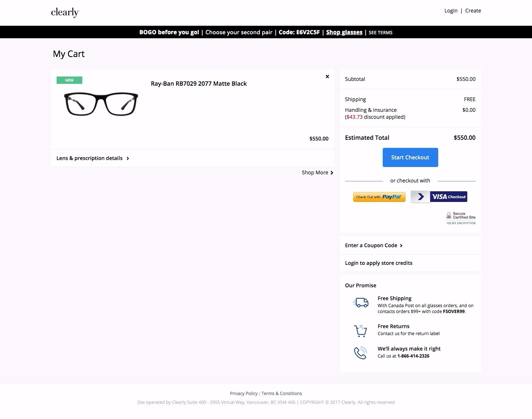Image resolution: width=532 pixels, height=419 pixels.
Task: Open the Ray-Ban RB7029 2077 Matte Black title
Action: click(x=199, y=84)
